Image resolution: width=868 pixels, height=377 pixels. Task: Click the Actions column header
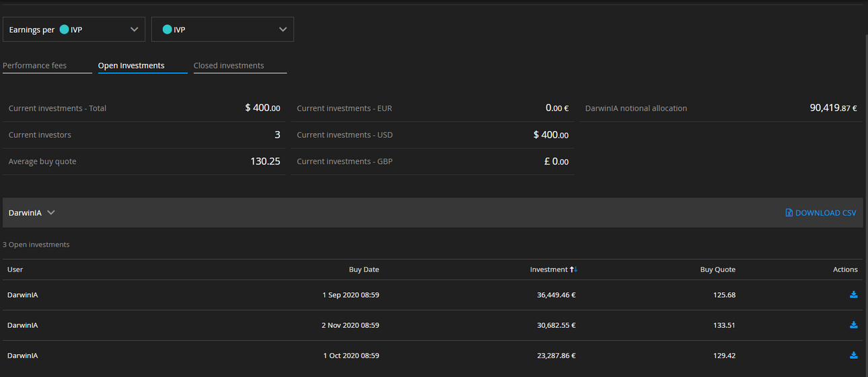(x=845, y=269)
